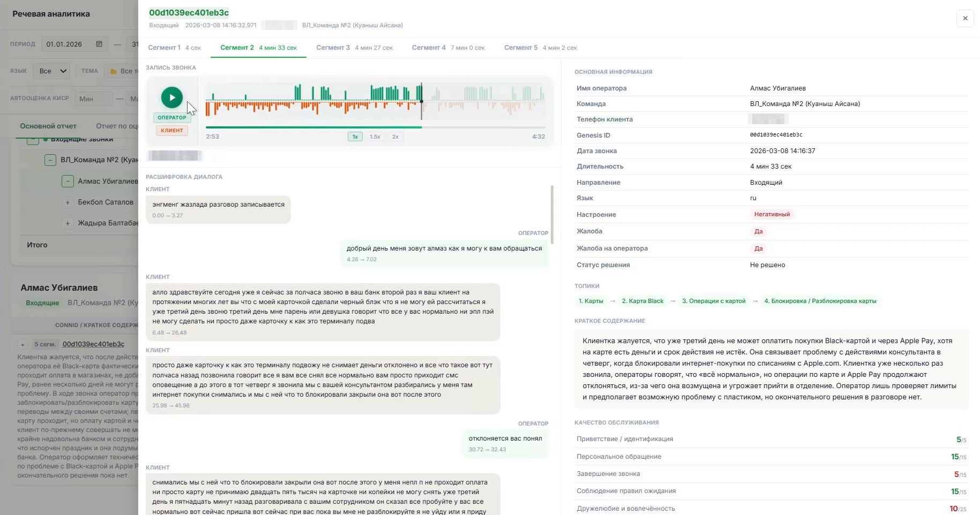Set playback speed to 2x

[395, 137]
